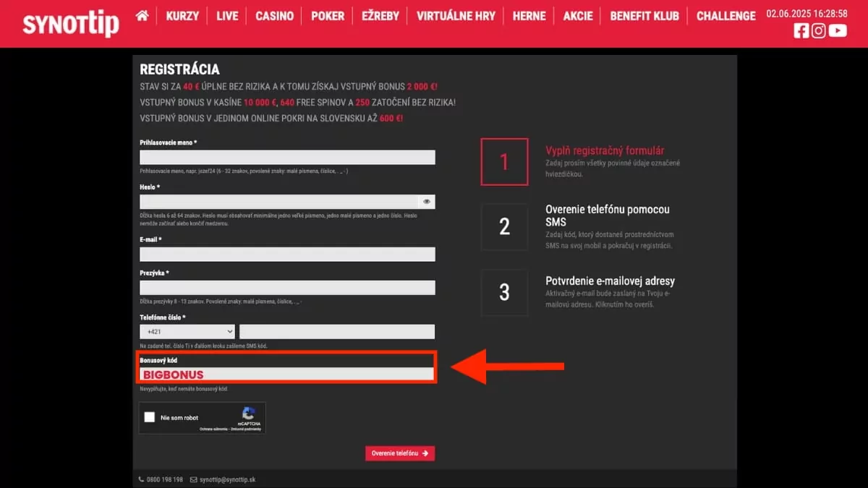The width and height of the screenshot is (868, 488).
Task: Click the phone icon beside 0800 198 198
Action: (141, 479)
